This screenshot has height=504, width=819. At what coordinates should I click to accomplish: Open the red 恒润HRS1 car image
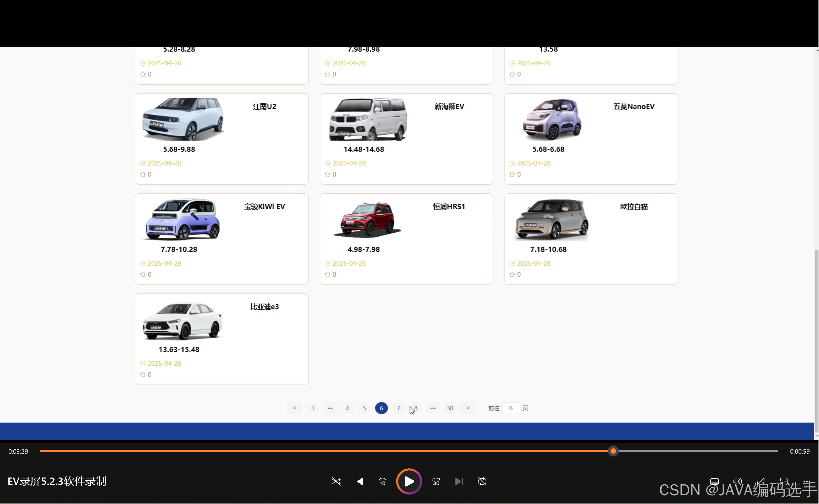(x=368, y=219)
